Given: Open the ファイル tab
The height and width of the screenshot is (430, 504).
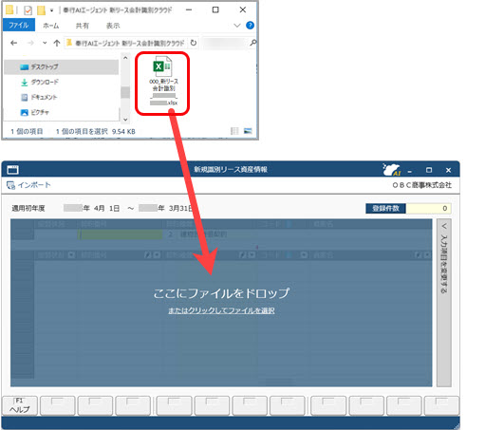Looking at the screenshot, I should 19,25.
